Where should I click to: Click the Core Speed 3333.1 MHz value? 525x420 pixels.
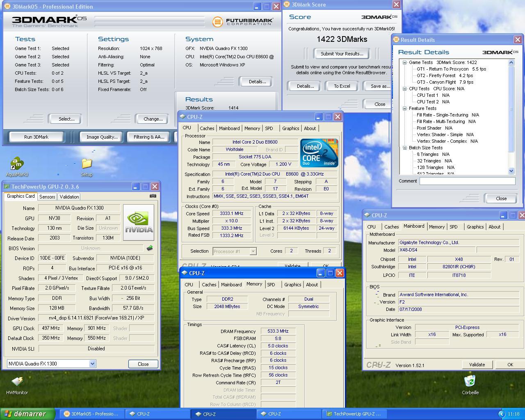click(x=232, y=213)
